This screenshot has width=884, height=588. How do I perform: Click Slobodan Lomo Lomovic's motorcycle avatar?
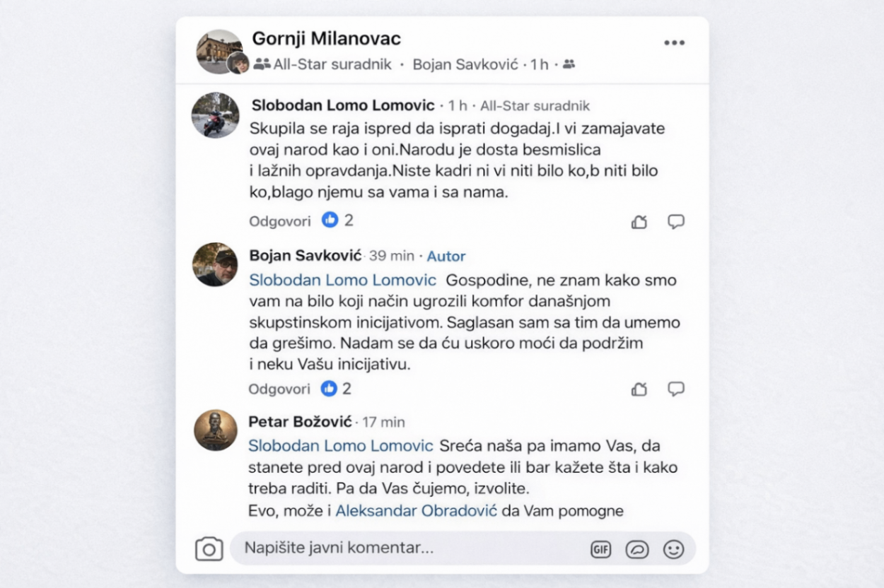pos(215,115)
